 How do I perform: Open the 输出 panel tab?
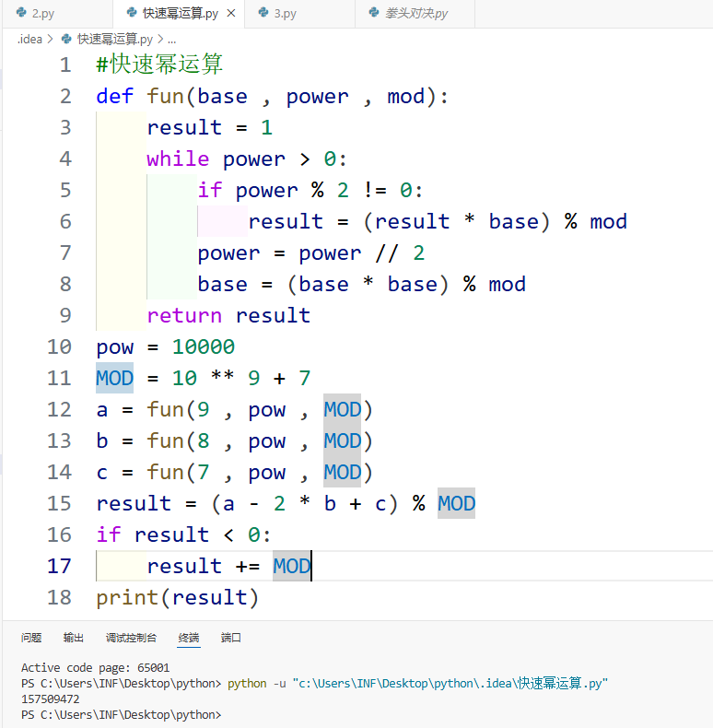pyautogui.click(x=74, y=638)
